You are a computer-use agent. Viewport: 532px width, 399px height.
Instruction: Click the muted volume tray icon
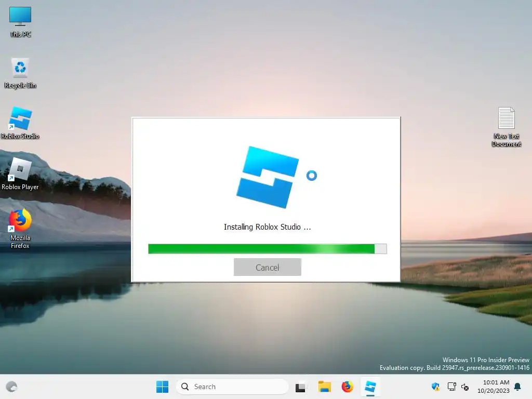point(465,387)
